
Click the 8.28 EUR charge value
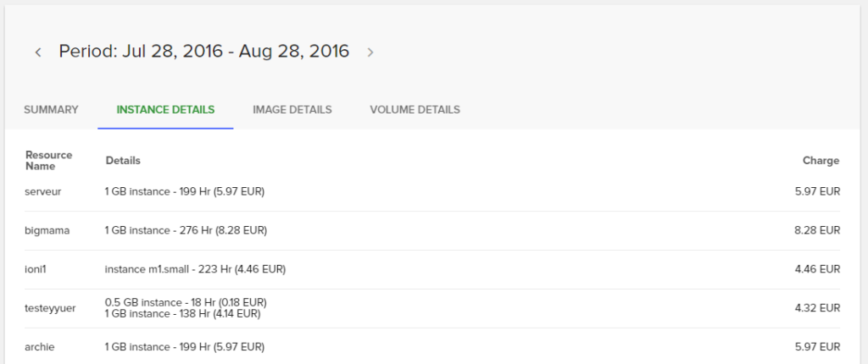point(817,231)
